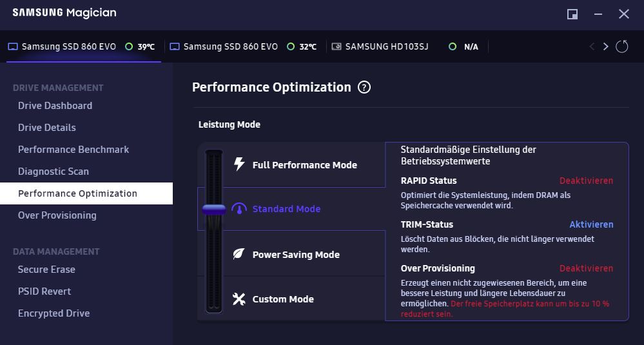644x345 pixels.
Task: Click Deaktivieren next to RAPID Status
Action: [x=586, y=181]
